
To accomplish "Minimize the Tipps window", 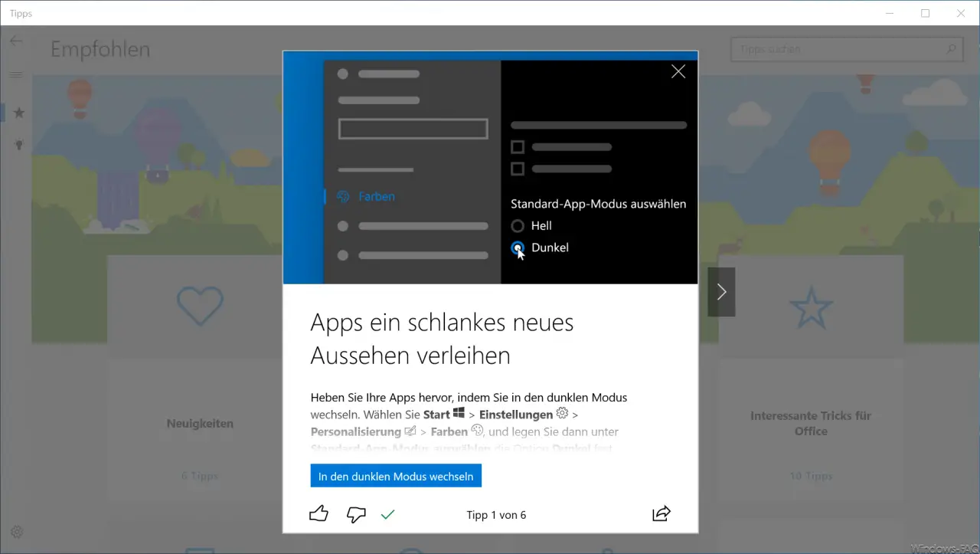I will coord(890,13).
